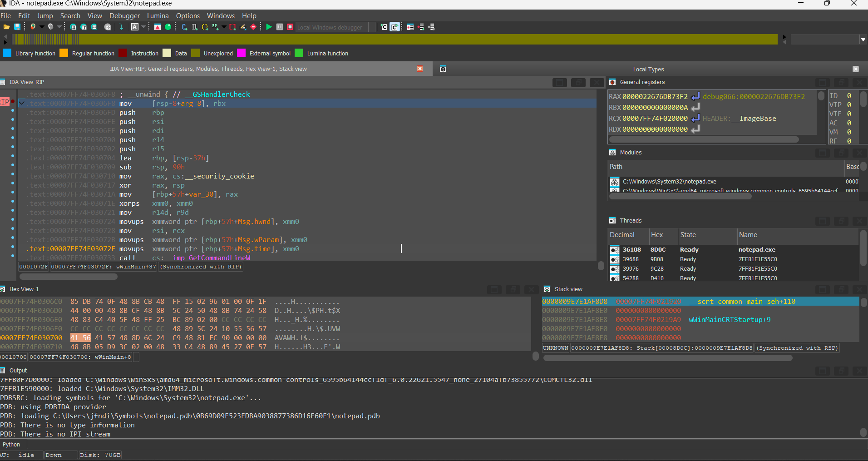Click the first C tracing icon
This screenshot has height=461, width=868.
coord(384,27)
